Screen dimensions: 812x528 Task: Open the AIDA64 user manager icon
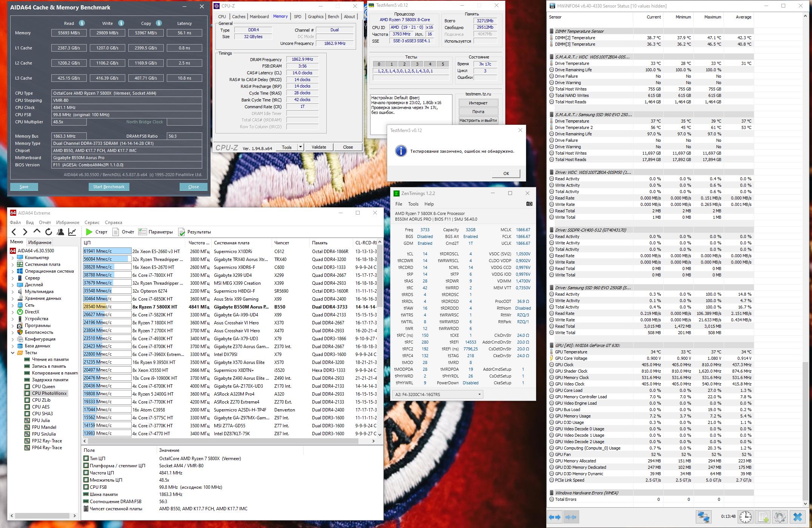click(60, 232)
